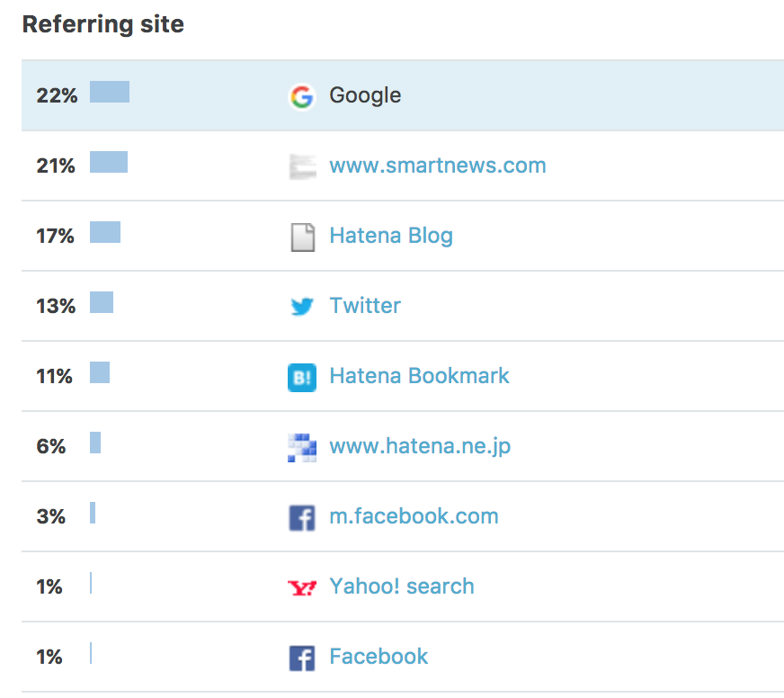Click the m.facebook.com row's percentage bar
This screenshot has height=698, width=784.
(x=93, y=513)
